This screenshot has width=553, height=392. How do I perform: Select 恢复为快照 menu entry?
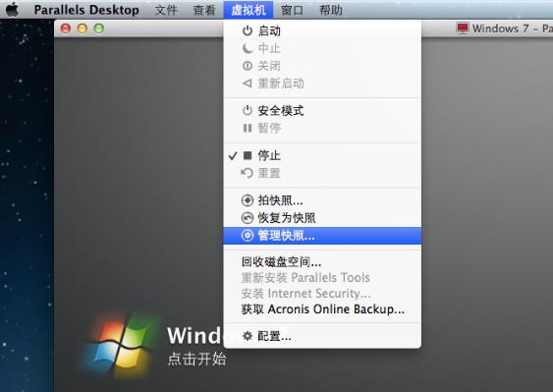[x=322, y=218]
